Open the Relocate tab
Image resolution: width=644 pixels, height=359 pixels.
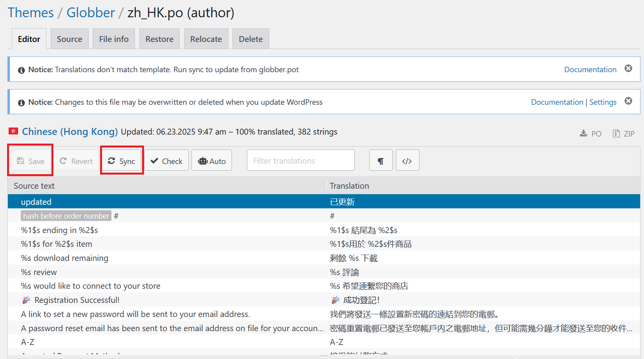point(206,39)
